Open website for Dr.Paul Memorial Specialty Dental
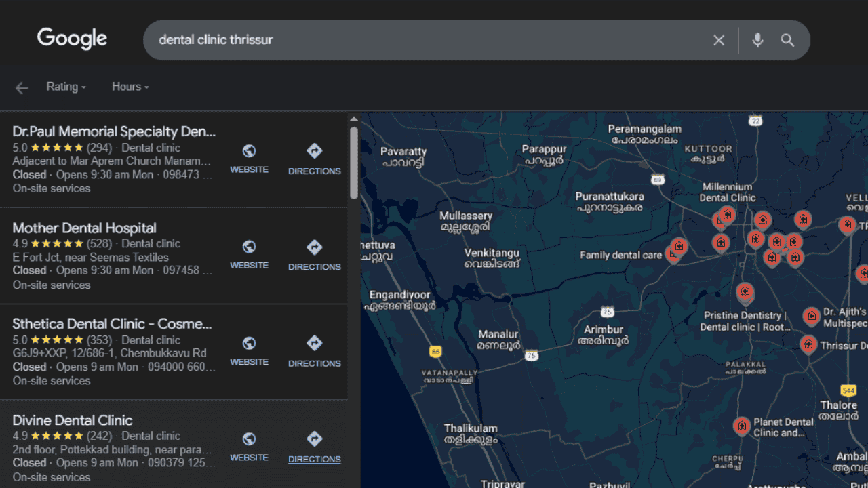The image size is (868, 488). [249, 159]
